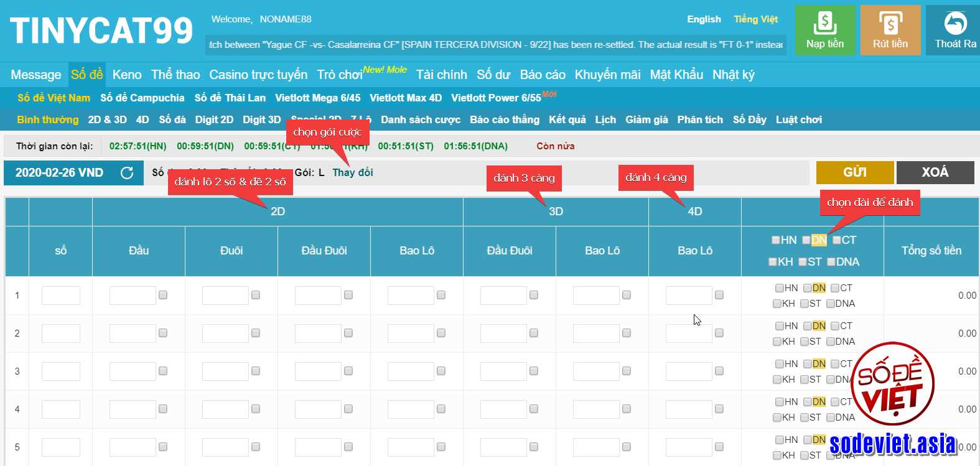Open the Tài chính menu

[442, 75]
